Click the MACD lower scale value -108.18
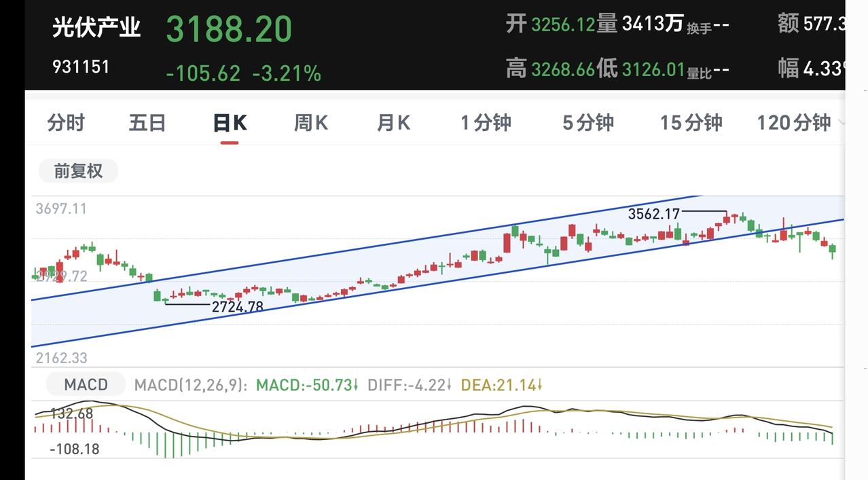Image resolution: width=868 pixels, height=480 pixels. coord(74,449)
